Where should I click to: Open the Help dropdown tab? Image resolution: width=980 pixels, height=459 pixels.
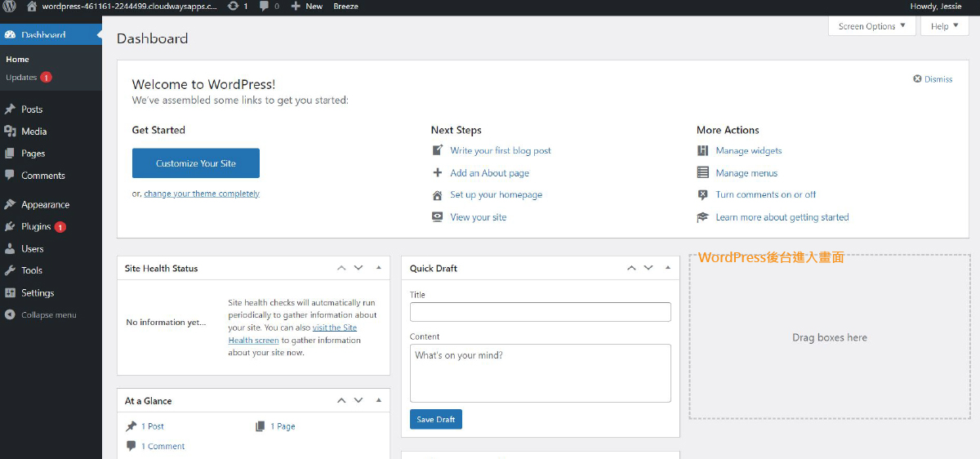coord(944,26)
